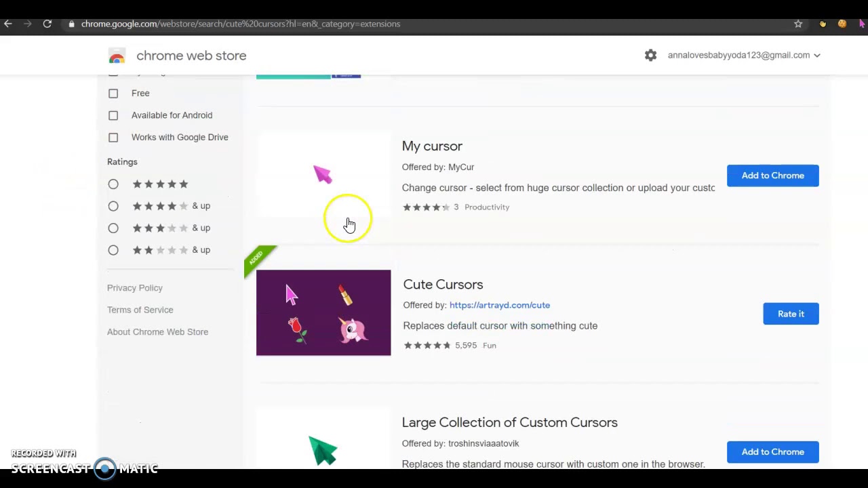This screenshot has width=868, height=488.
Task: Click Rate it for Cute Cursors
Action: point(791,314)
